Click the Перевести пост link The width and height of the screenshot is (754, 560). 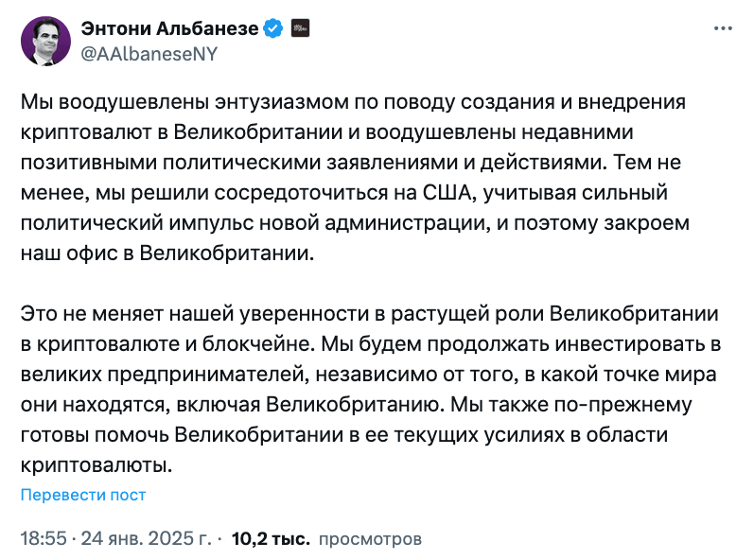(82, 495)
